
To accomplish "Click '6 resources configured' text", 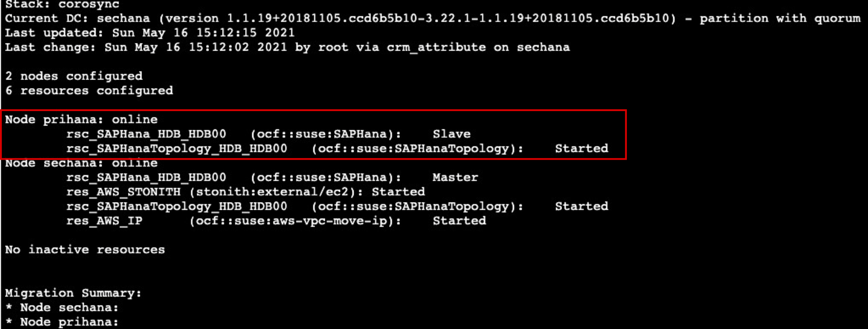I will click(x=89, y=91).
